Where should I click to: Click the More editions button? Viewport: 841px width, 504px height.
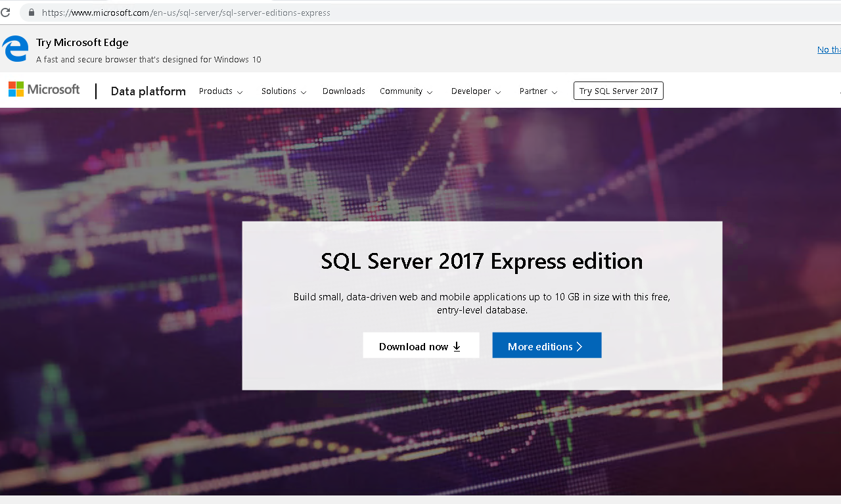[547, 346]
